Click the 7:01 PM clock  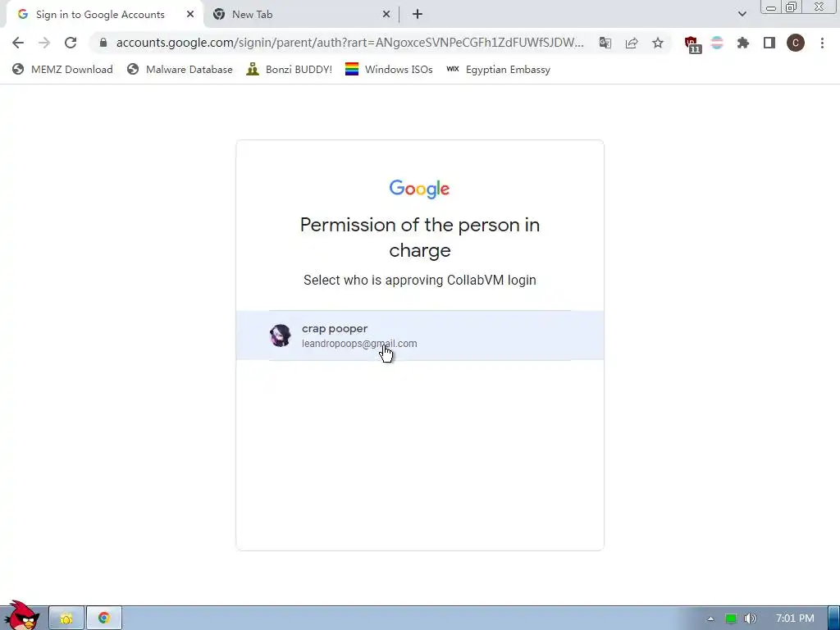pyautogui.click(x=795, y=619)
